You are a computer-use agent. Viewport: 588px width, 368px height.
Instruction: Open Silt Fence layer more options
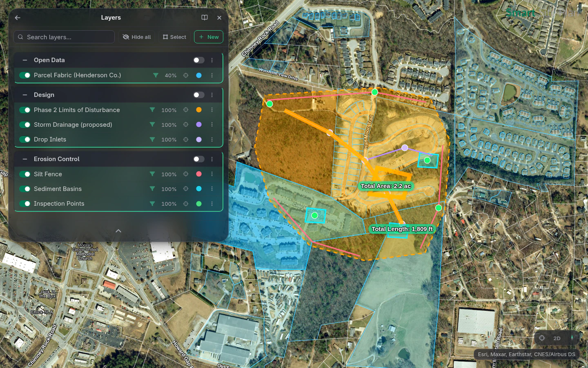pyautogui.click(x=212, y=174)
